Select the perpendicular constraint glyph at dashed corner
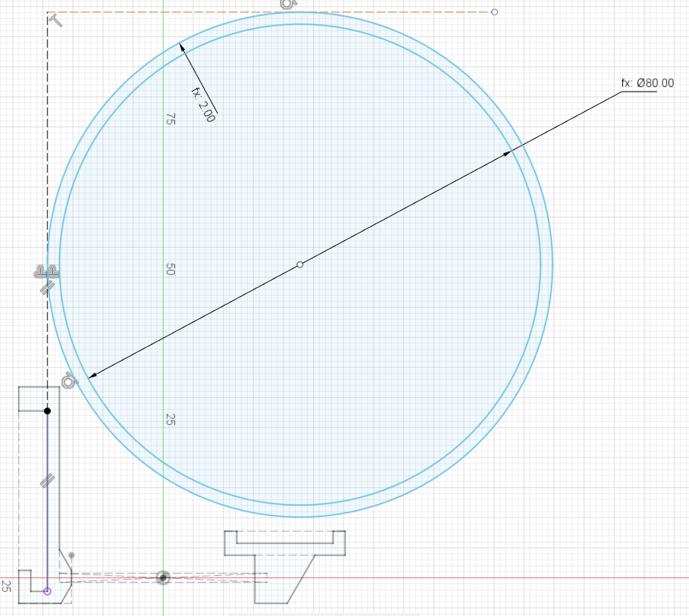This screenshot has width=689, height=616. [x=56, y=20]
